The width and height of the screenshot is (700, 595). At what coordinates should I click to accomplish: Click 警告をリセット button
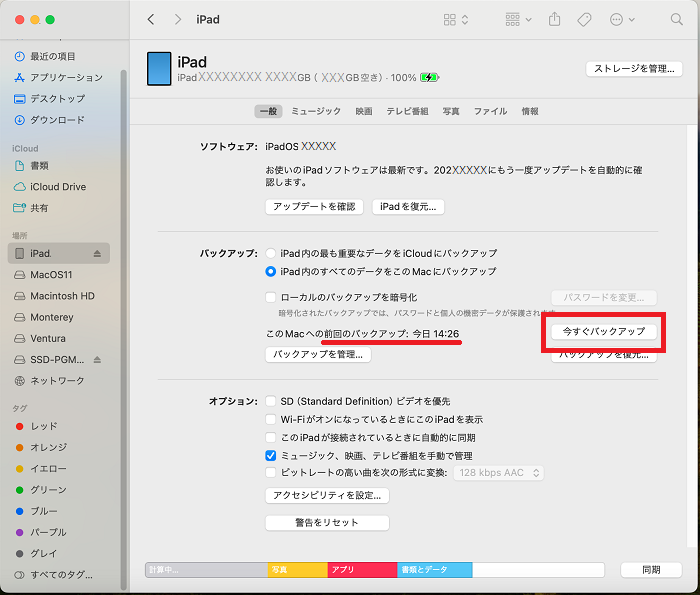[x=327, y=523]
